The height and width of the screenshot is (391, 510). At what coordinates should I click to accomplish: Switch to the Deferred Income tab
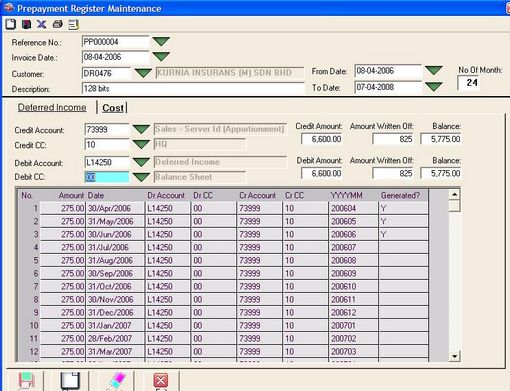click(x=52, y=107)
